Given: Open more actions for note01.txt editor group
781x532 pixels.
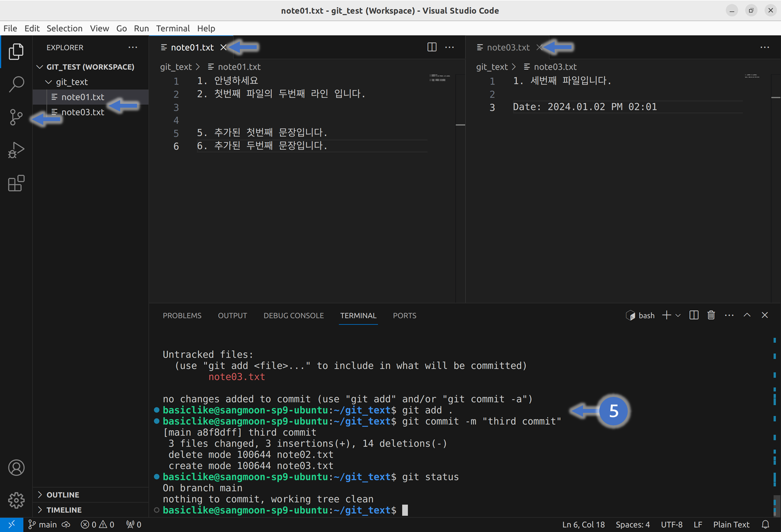Looking at the screenshot, I should click(449, 47).
